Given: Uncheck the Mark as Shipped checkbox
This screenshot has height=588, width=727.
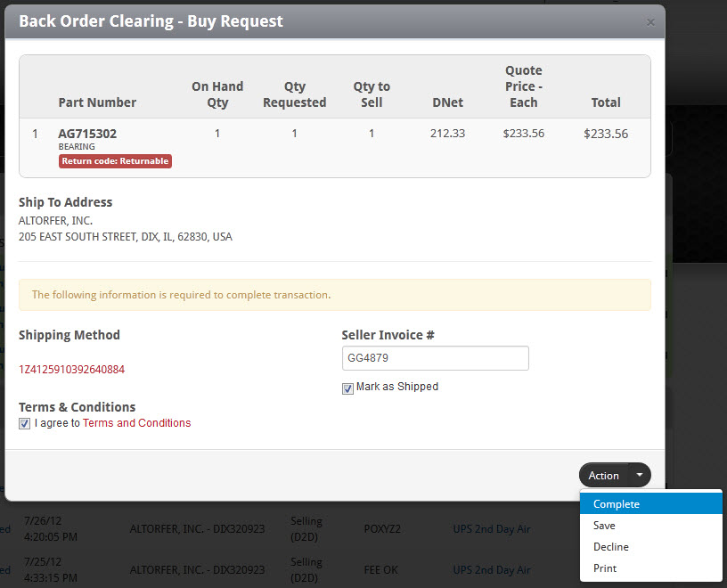Looking at the screenshot, I should [347, 388].
